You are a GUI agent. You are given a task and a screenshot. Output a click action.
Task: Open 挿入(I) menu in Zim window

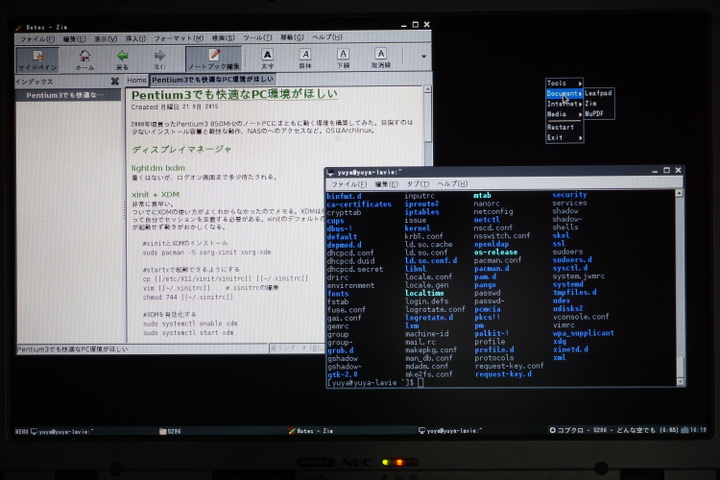coord(136,39)
